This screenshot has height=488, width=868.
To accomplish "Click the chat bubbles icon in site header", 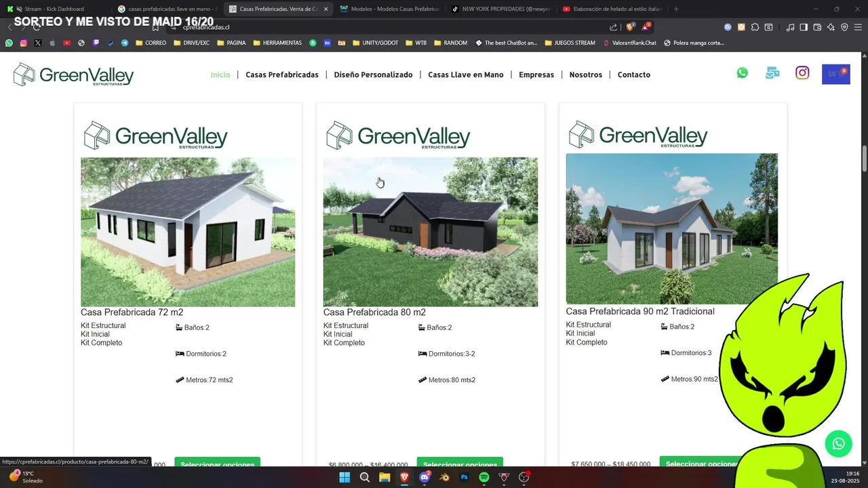I will coord(772,73).
